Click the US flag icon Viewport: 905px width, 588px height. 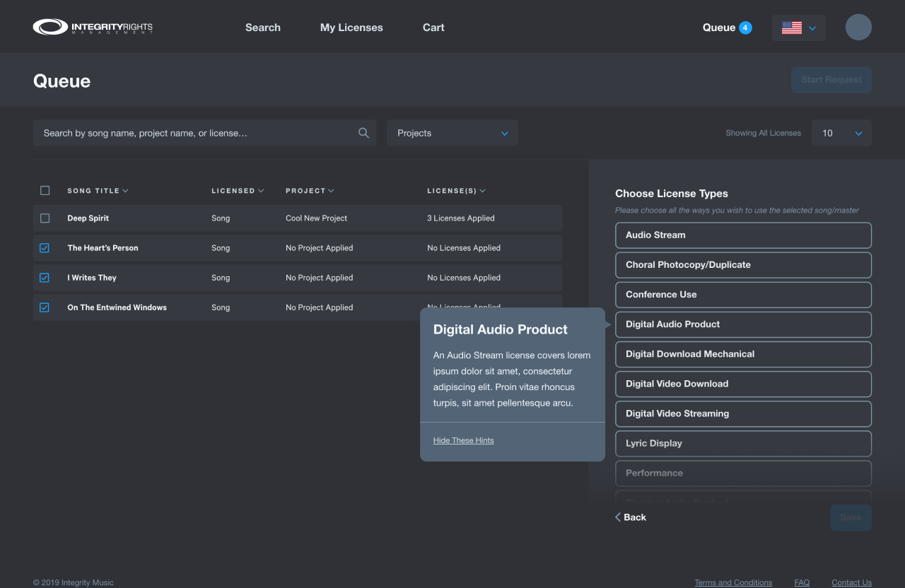[x=791, y=28]
